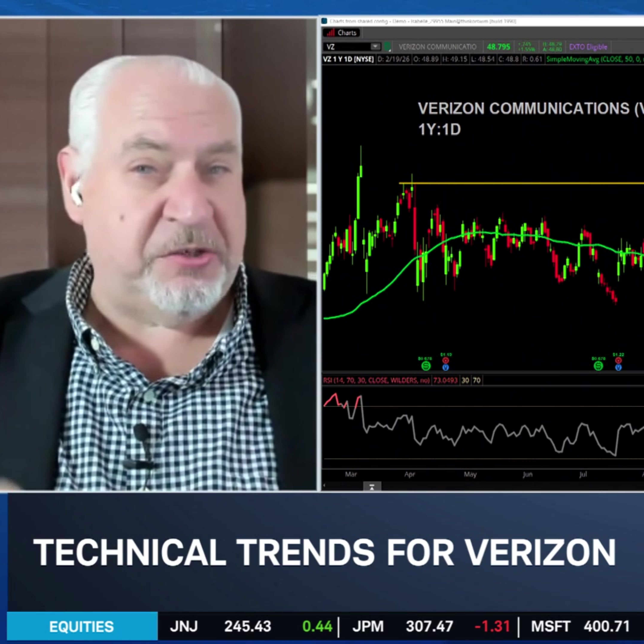644x644 pixels.
Task: Click the $1.10 red earnings icon
Action: click(446, 360)
